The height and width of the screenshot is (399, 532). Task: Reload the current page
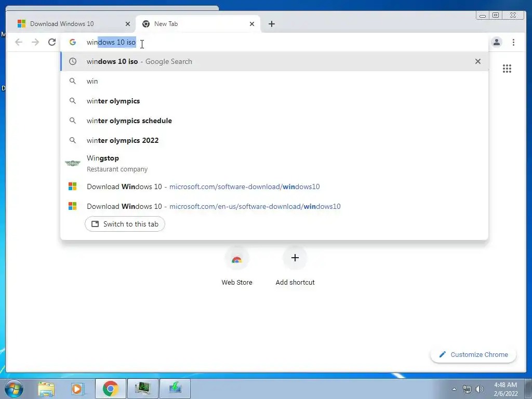[x=52, y=42]
